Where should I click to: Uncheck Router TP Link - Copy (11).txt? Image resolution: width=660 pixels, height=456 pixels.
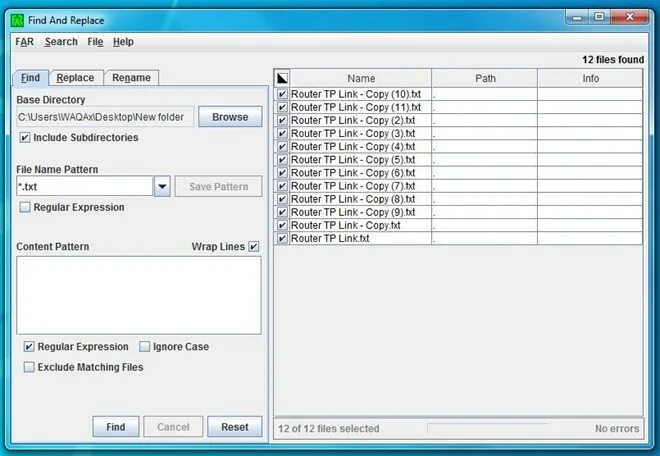click(282, 107)
